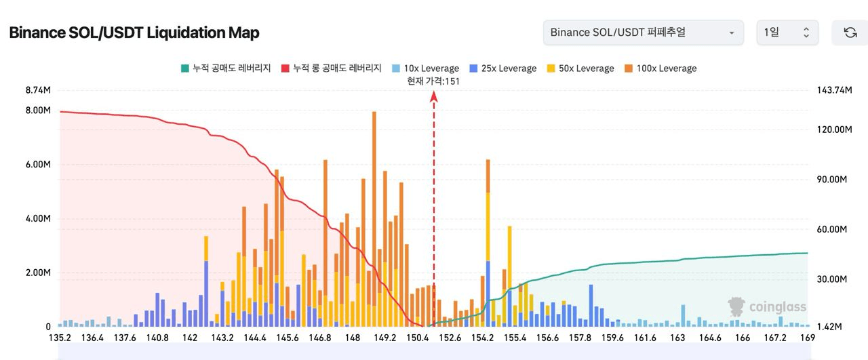Hide the 10x Leverage legend series
868x360 pixels.
(x=425, y=68)
